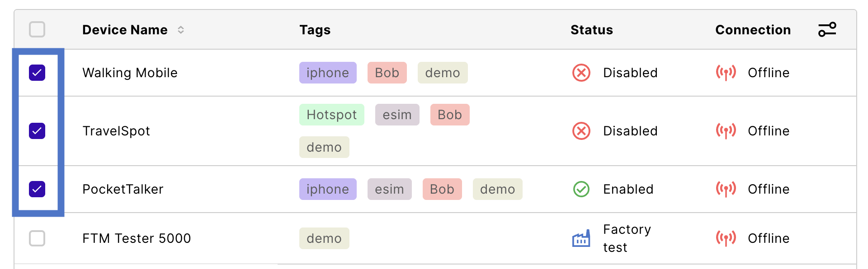The height and width of the screenshot is (269, 868).
Task: Open the Walking Mobile device link
Action: (x=130, y=73)
